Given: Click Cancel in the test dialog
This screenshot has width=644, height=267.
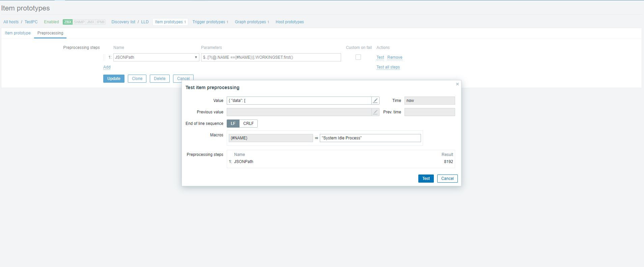Looking at the screenshot, I should pos(447,179).
